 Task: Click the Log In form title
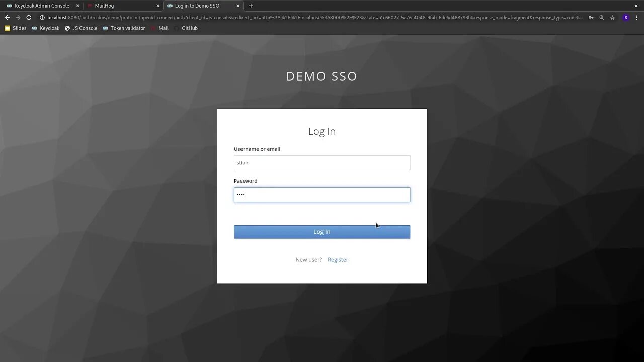(322, 131)
